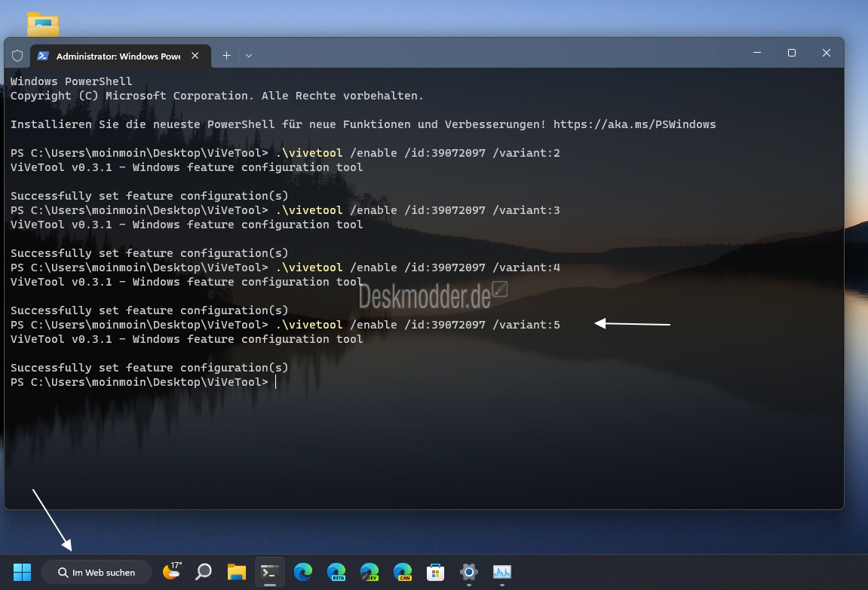The height and width of the screenshot is (590, 868).
Task: Minimize the Terminal window
Action: tap(757, 53)
